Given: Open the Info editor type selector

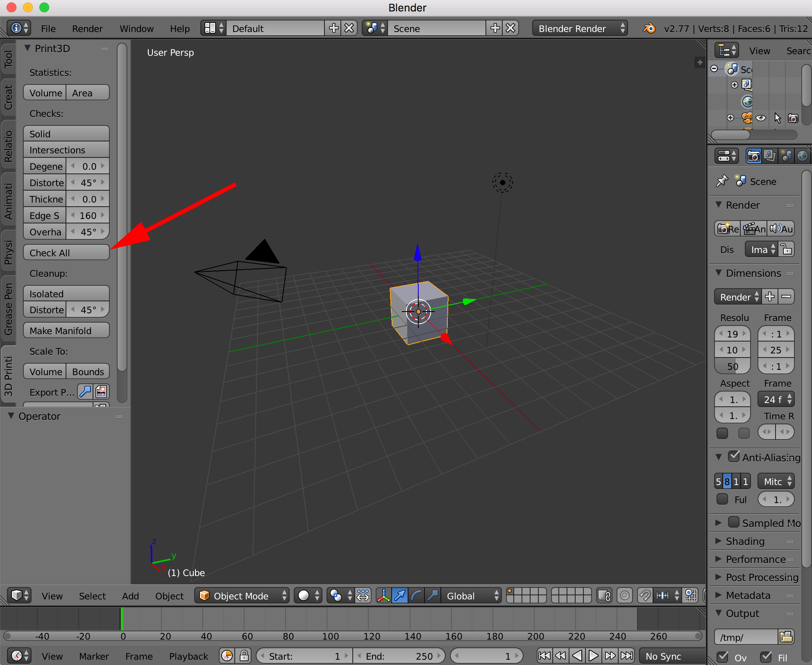Looking at the screenshot, I should click(x=19, y=28).
